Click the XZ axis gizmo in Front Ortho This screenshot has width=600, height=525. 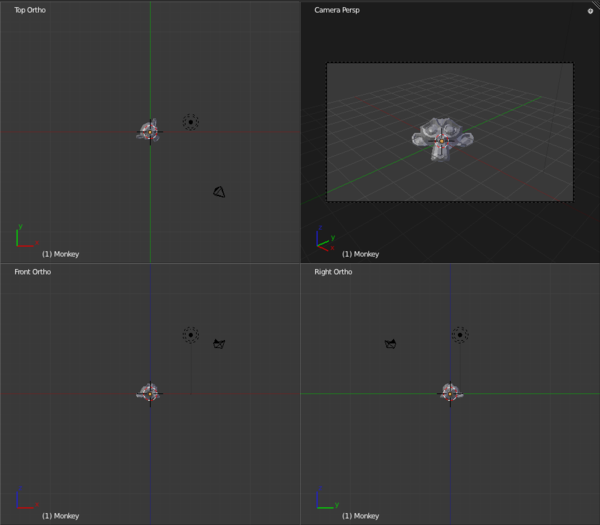tap(26, 497)
